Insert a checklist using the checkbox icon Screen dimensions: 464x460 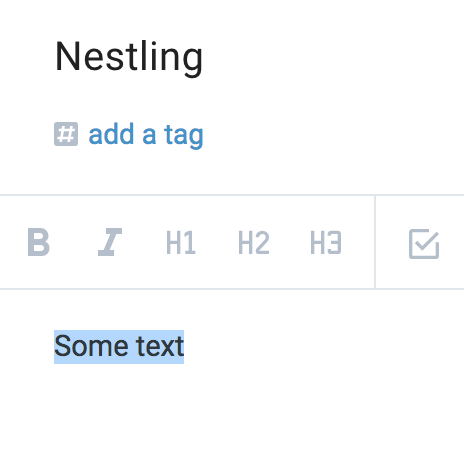tap(424, 244)
